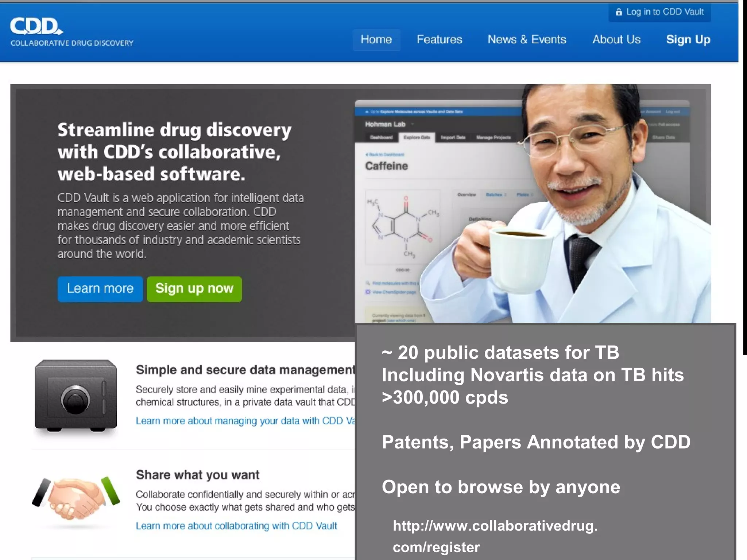Click the Streamline drug discovery headline
The height and width of the screenshot is (560, 747).
tap(174, 152)
